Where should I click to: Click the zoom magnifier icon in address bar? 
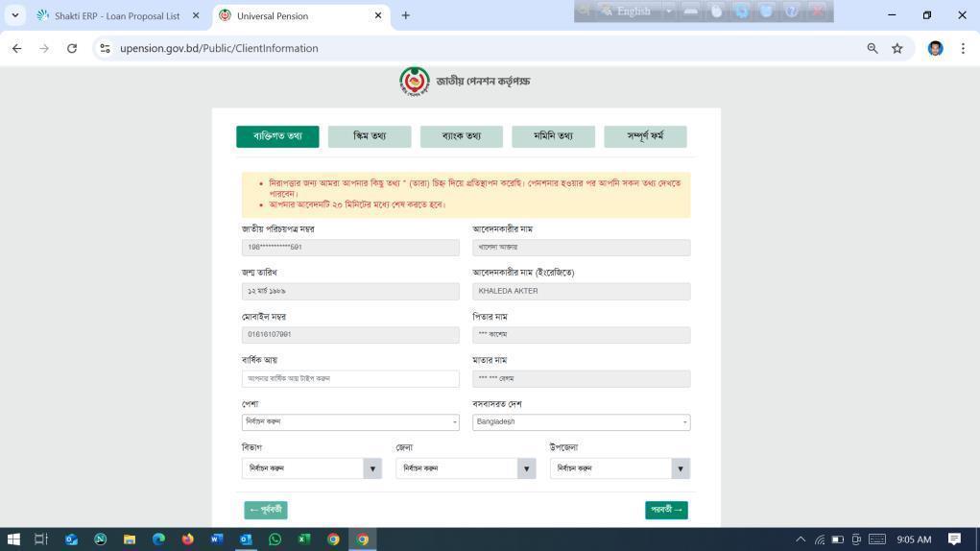click(872, 48)
